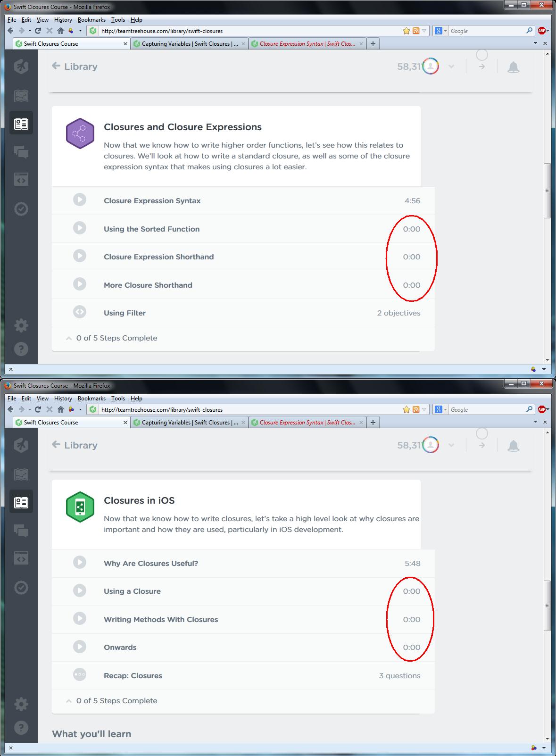Click the AdBlock Plus icon in upper window
The width and height of the screenshot is (556, 756).
coord(542,31)
